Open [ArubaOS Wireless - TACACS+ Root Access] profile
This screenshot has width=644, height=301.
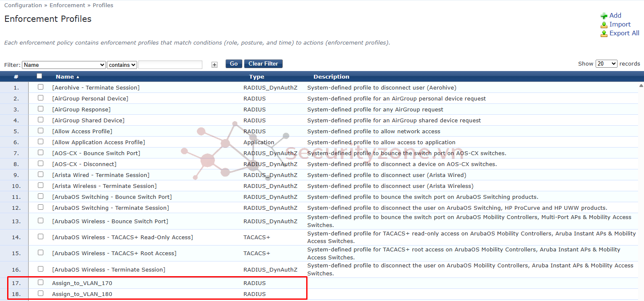[x=114, y=253]
